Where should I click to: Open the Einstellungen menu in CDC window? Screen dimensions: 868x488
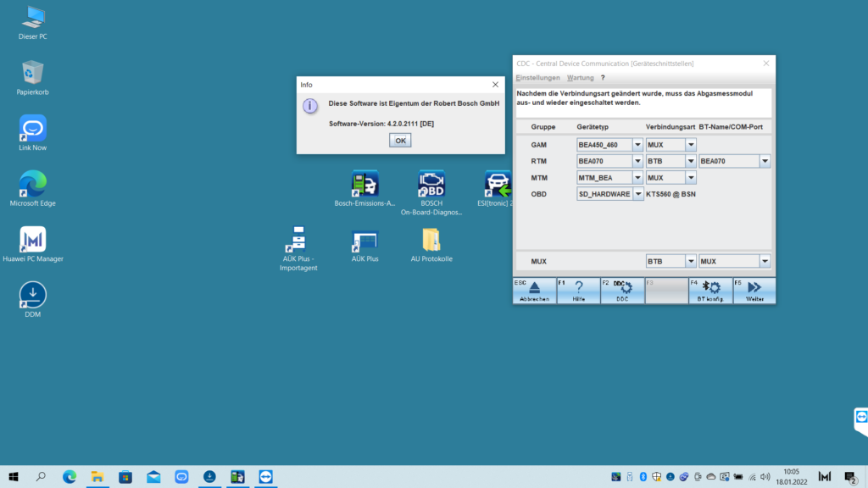(537, 78)
